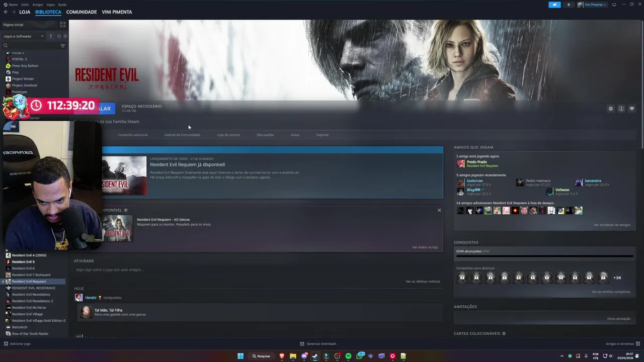Open Central da Comunidade link
644x362 pixels.
[x=182, y=135]
